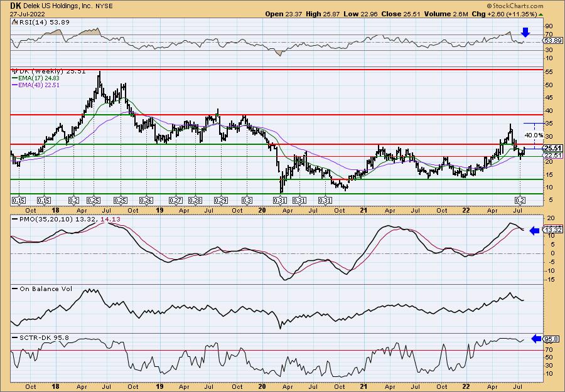The image size is (565, 392).
Task: Click the 0.29 dividend marker
Action: point(221,200)
